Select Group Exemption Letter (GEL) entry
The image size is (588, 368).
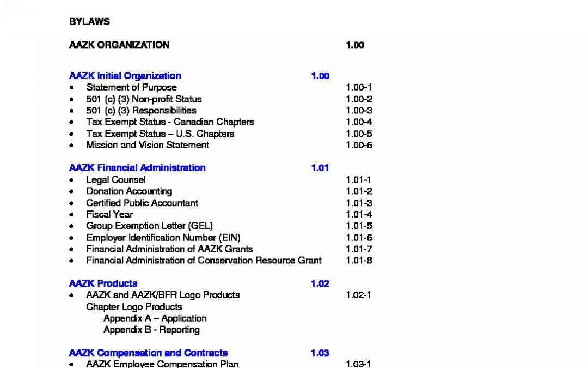pyautogui.click(x=149, y=226)
